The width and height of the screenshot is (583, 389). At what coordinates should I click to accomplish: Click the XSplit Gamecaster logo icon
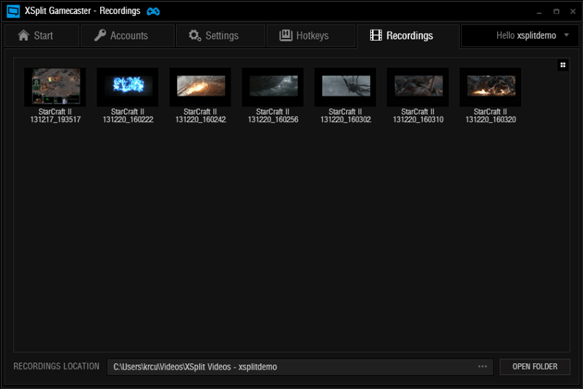13,11
